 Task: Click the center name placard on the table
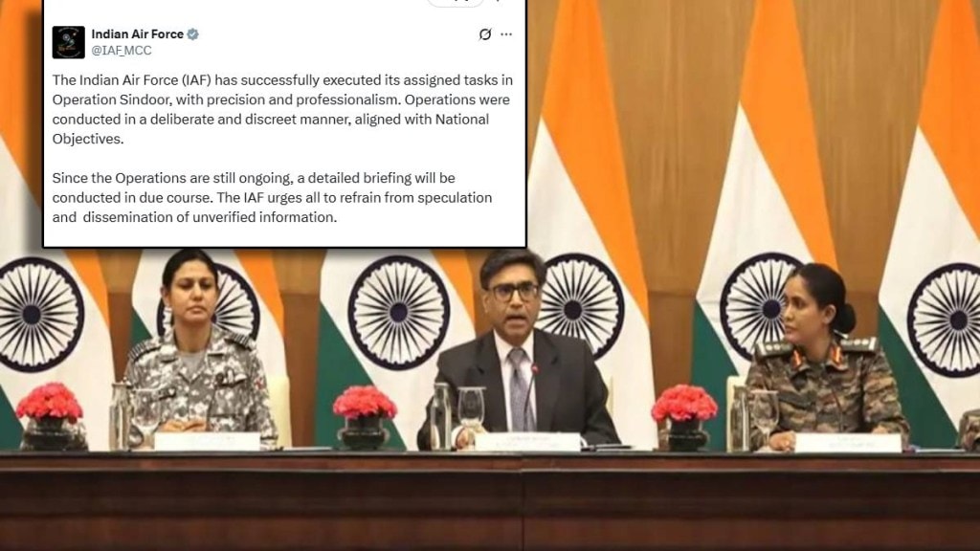coord(527,442)
